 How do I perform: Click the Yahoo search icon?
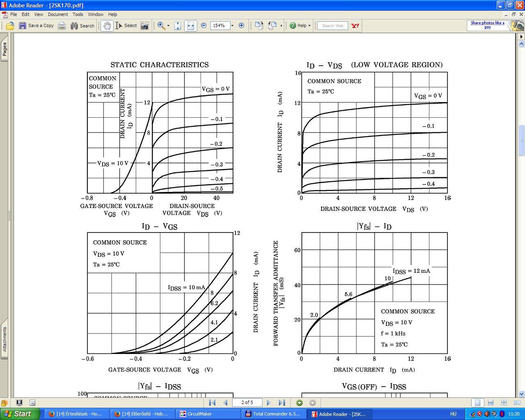(355, 26)
